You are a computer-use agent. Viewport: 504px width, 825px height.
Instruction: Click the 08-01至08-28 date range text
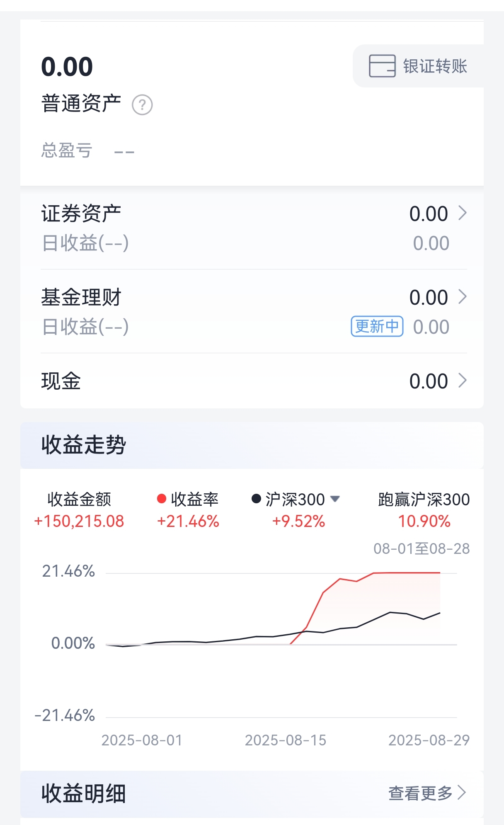[x=422, y=548]
